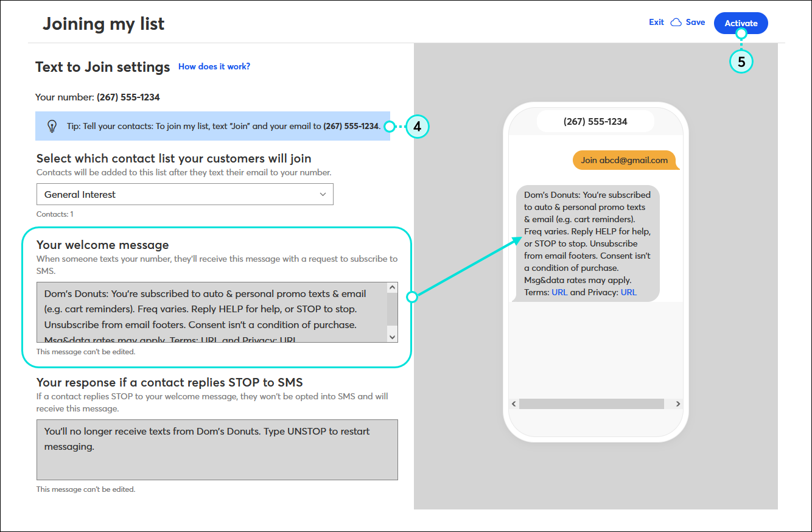Open the General Interest contact list dropdown
This screenshot has width=812, height=532.
(185, 195)
